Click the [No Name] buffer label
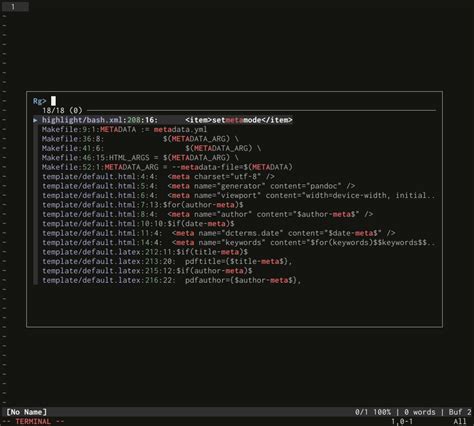 (27, 412)
